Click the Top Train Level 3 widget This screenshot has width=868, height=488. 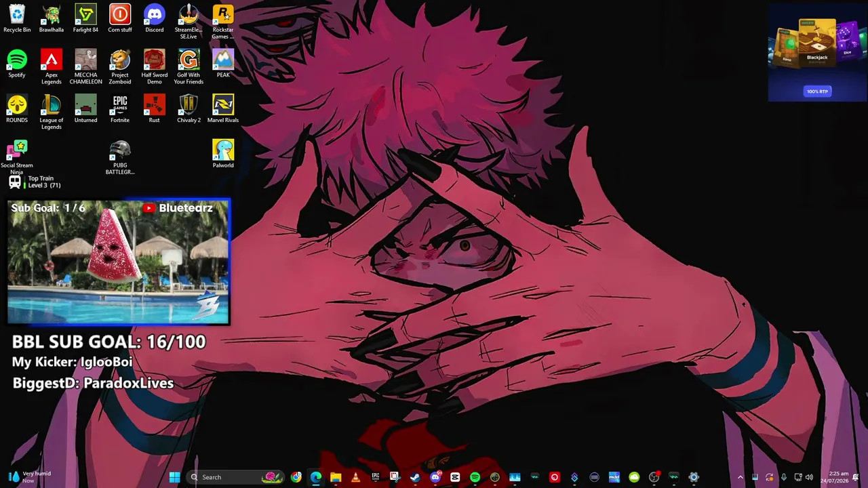click(35, 182)
